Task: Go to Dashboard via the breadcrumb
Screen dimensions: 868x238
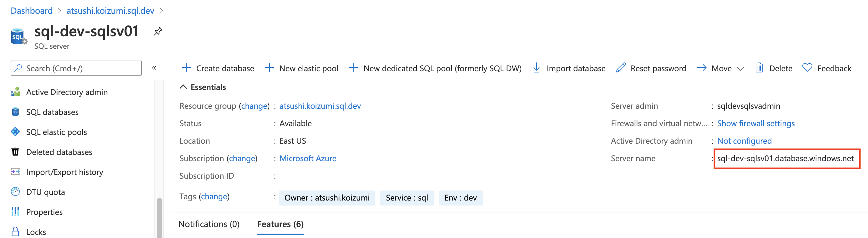Action: tap(32, 11)
